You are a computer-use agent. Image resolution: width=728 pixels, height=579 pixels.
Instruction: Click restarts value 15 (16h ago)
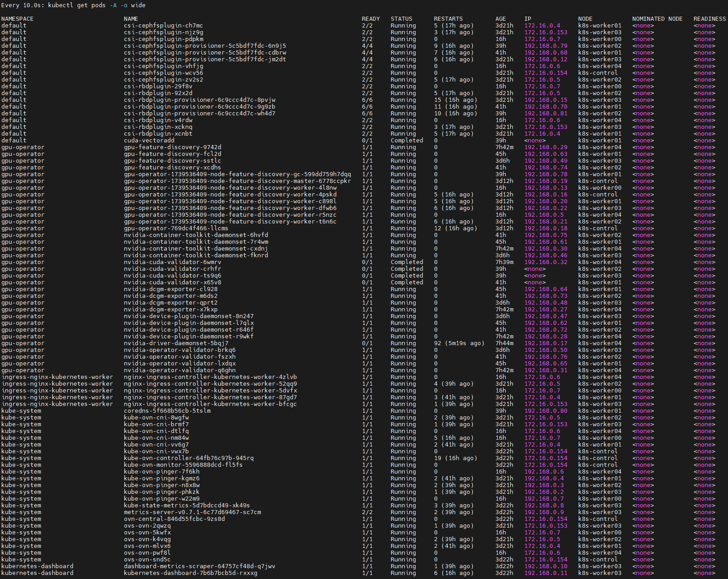pyautogui.click(x=455, y=100)
